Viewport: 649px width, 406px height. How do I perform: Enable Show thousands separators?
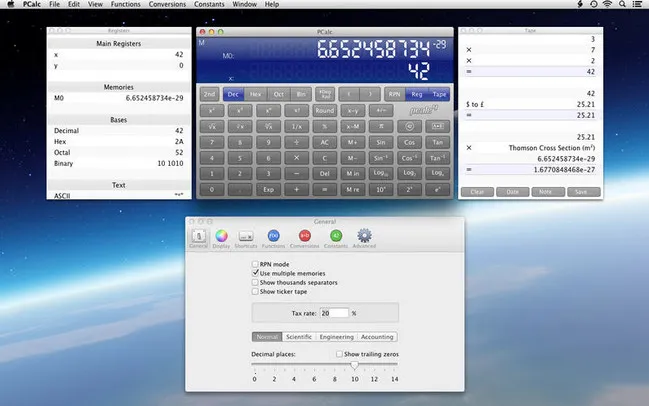(x=255, y=283)
